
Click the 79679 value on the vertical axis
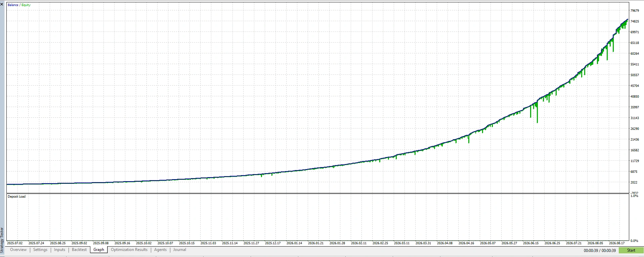point(635,11)
